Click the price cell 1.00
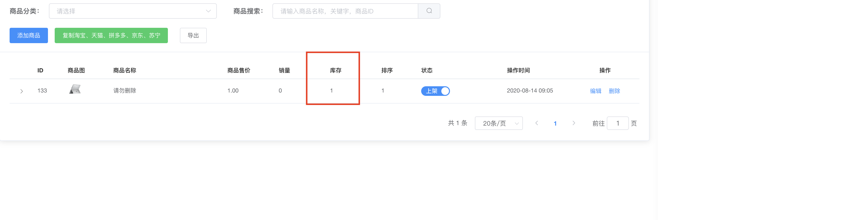 point(233,91)
